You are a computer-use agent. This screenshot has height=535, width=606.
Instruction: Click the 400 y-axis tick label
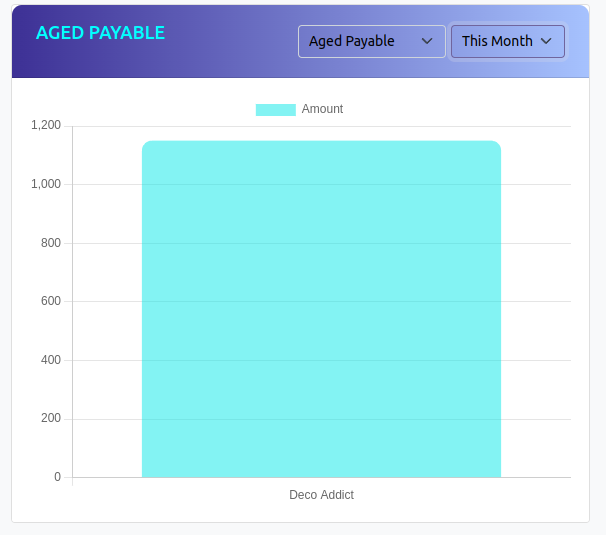51,360
